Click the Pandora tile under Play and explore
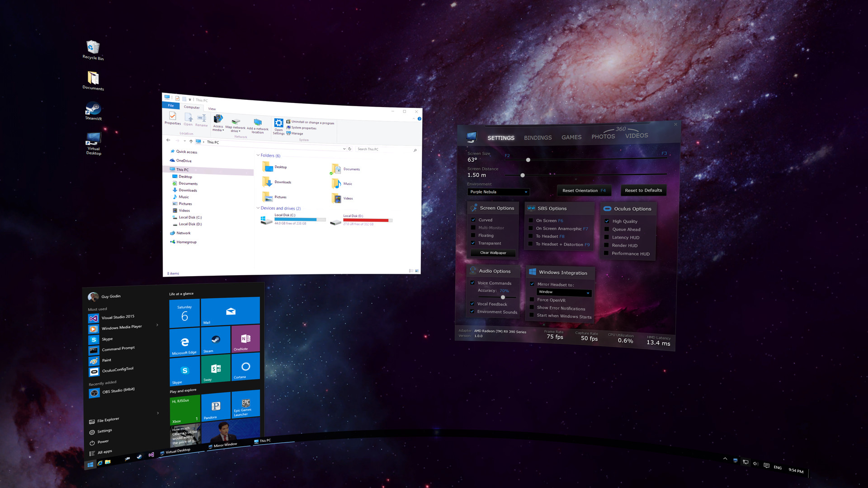Image resolution: width=868 pixels, height=488 pixels. click(215, 406)
